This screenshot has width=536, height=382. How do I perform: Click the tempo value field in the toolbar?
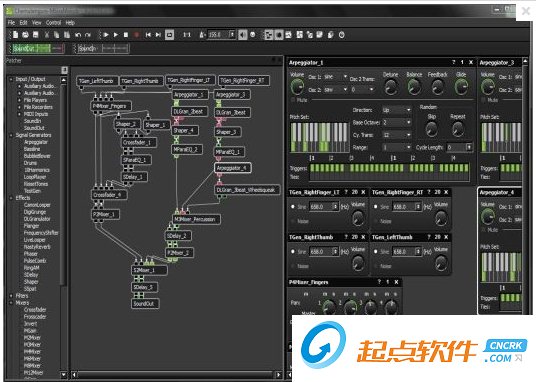pos(218,35)
